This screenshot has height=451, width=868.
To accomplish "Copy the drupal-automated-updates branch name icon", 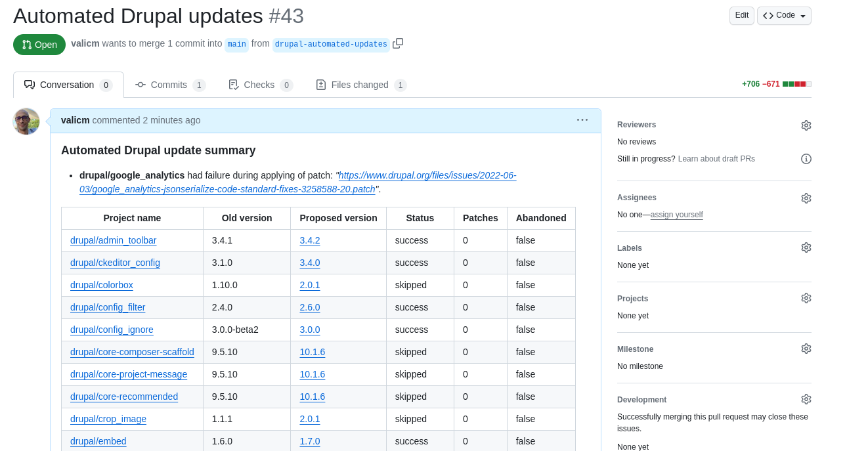I will 398,43.
